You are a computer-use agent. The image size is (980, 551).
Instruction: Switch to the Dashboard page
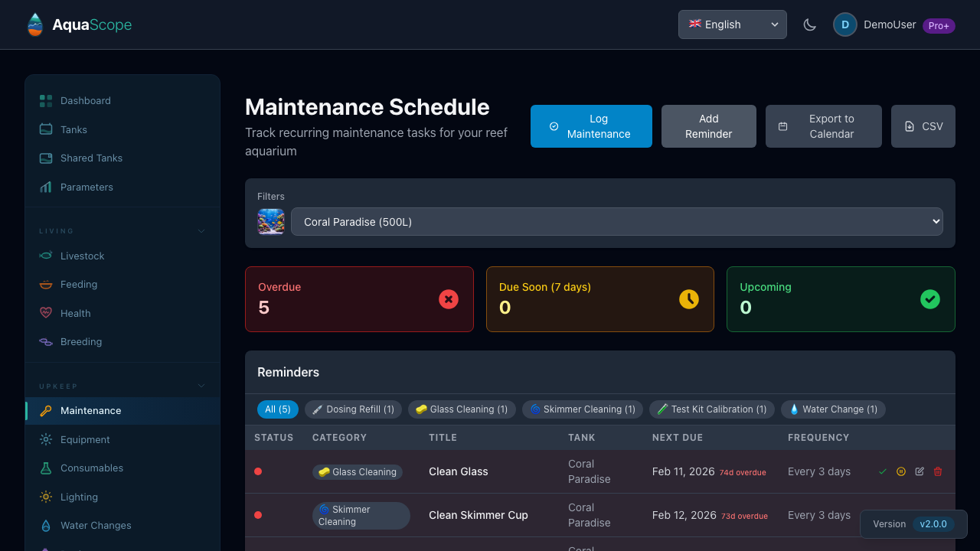85,100
